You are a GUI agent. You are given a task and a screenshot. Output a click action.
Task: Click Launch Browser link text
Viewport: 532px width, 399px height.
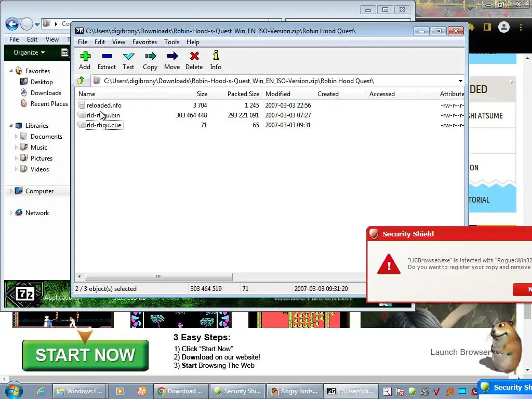tap(460, 352)
